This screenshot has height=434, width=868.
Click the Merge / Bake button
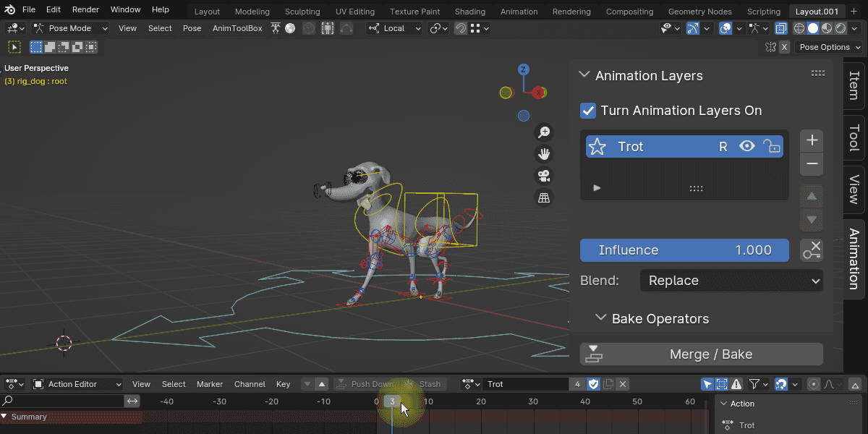click(x=702, y=354)
